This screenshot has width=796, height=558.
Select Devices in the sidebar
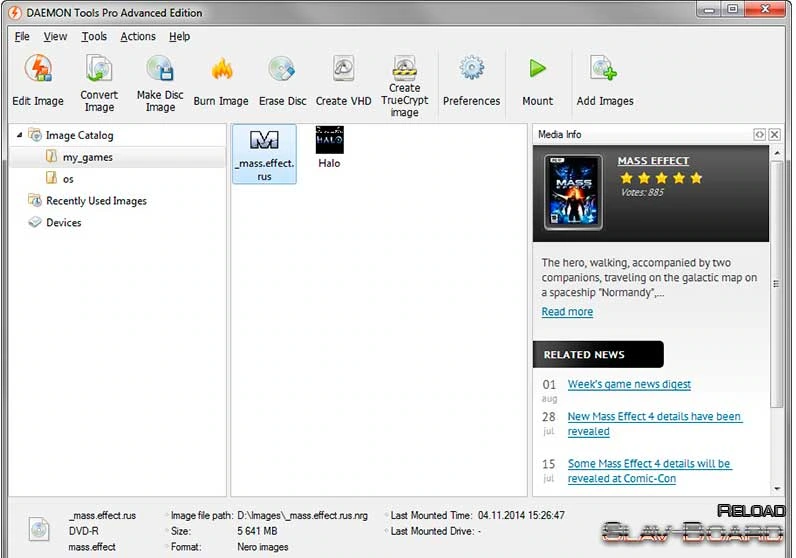click(x=63, y=223)
